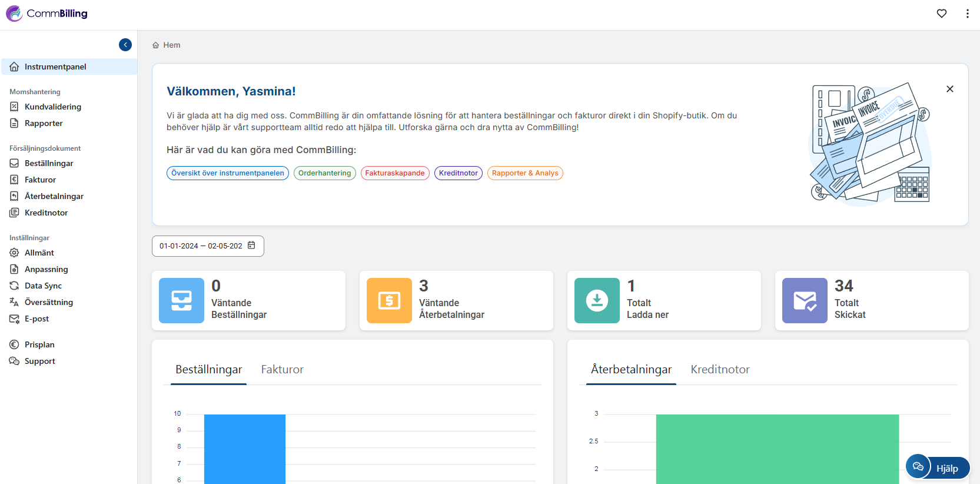Click the heart favorite icon in header
The image size is (980, 484).
point(942,14)
